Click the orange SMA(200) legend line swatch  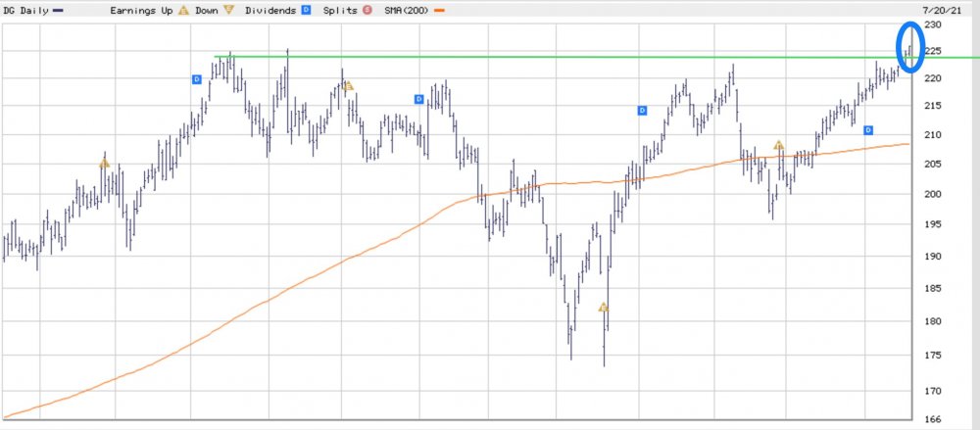(x=439, y=11)
